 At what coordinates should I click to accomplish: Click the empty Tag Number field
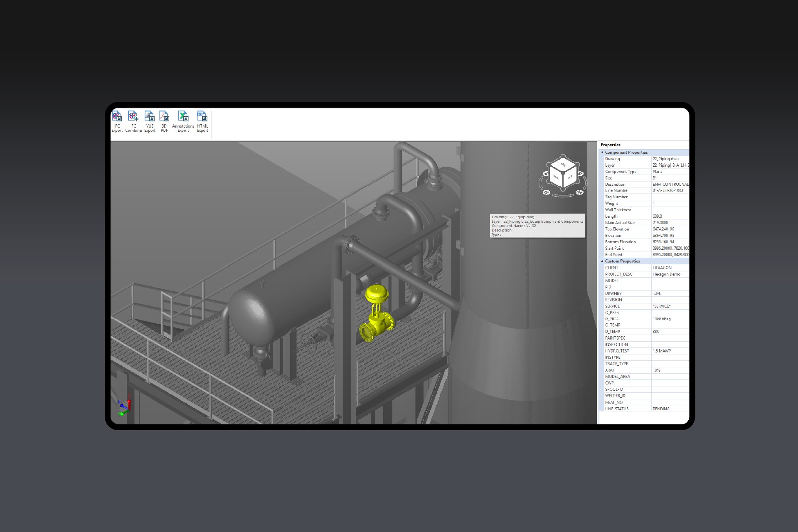[x=669, y=197]
